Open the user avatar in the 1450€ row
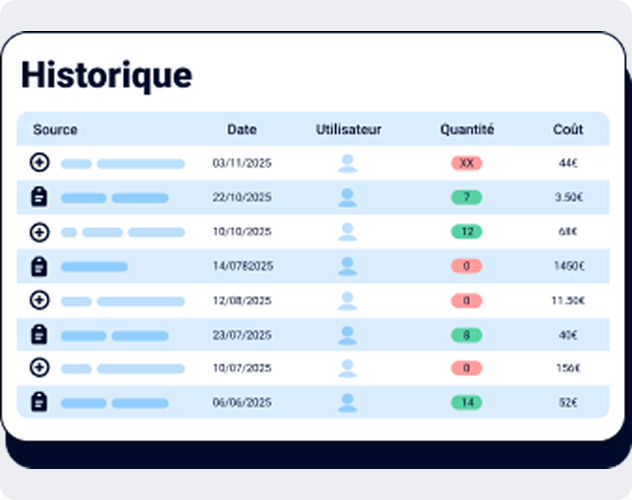632x500 pixels. (347, 266)
